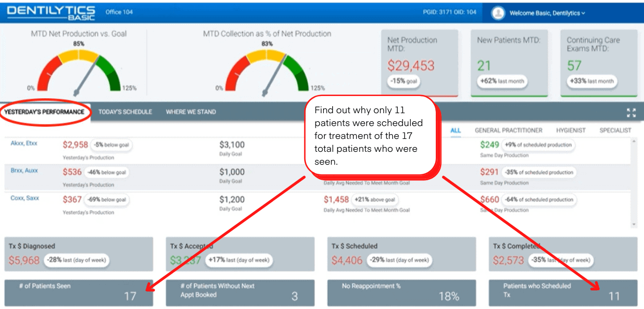The image size is (644, 309).
Task: Open provider Coxx, Saxx
Action: 24,198
